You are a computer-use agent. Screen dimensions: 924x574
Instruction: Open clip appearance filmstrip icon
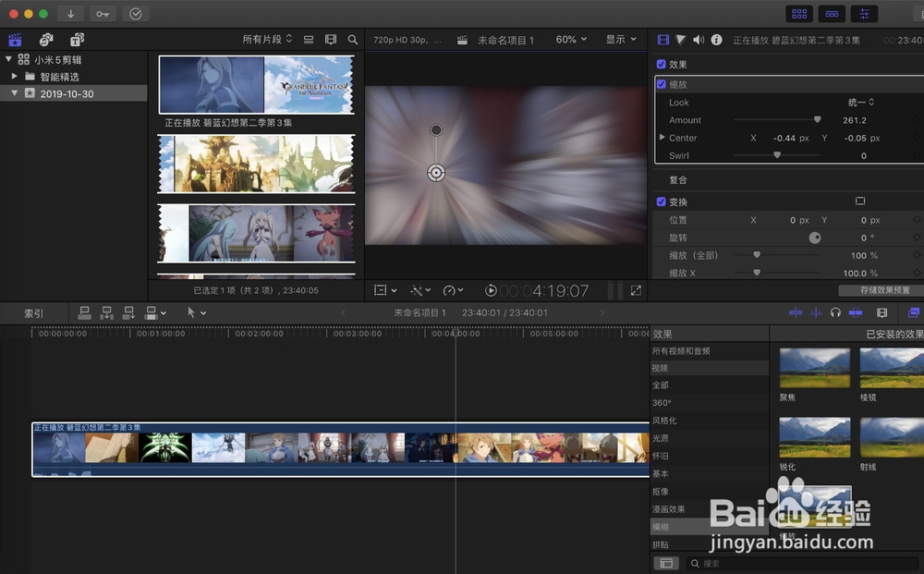(331, 40)
